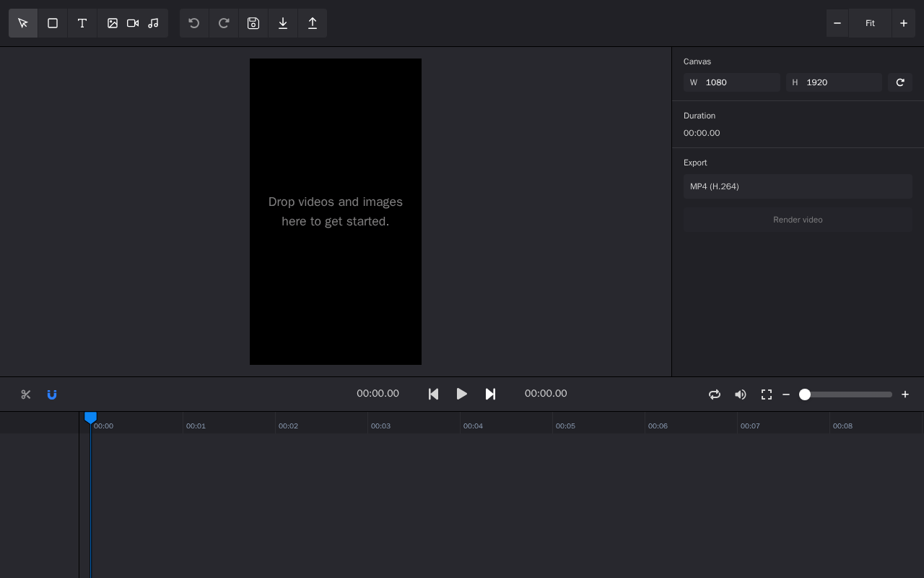Toggle timeline snapping magnet

pos(52,394)
